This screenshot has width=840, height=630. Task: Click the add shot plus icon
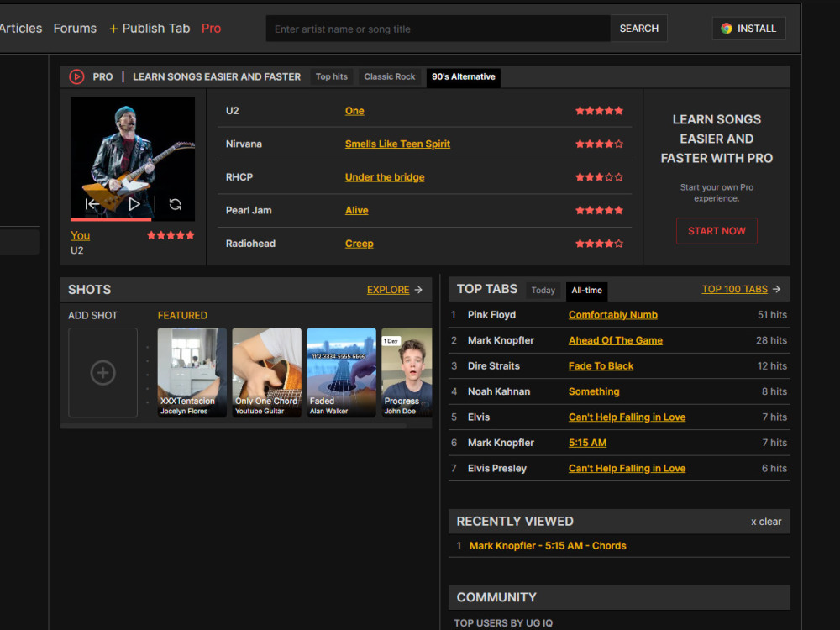pyautogui.click(x=102, y=373)
